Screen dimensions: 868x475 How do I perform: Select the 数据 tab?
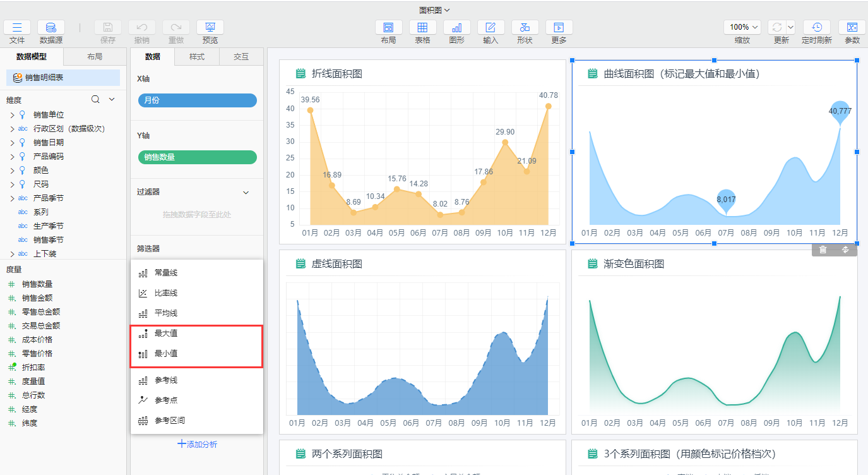(x=153, y=57)
